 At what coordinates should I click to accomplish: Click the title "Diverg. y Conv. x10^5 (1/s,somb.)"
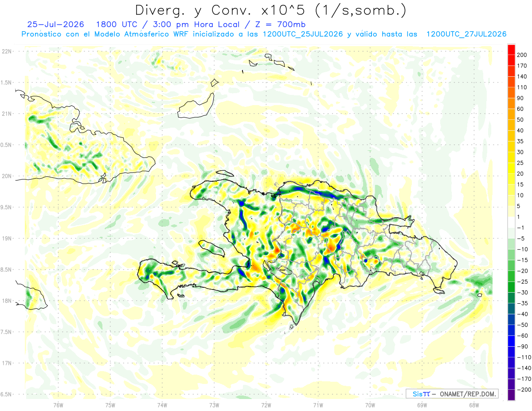pyautogui.click(x=270, y=10)
